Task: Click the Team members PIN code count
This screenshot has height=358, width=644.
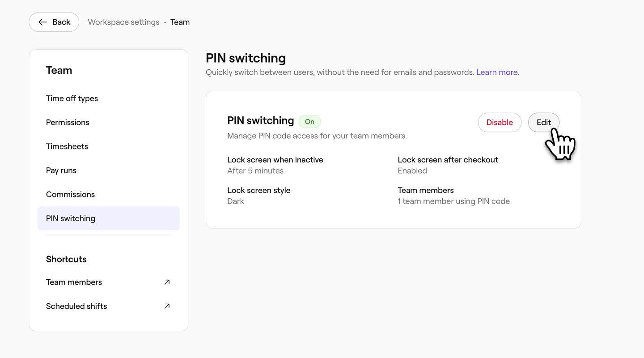Action: pos(453,201)
